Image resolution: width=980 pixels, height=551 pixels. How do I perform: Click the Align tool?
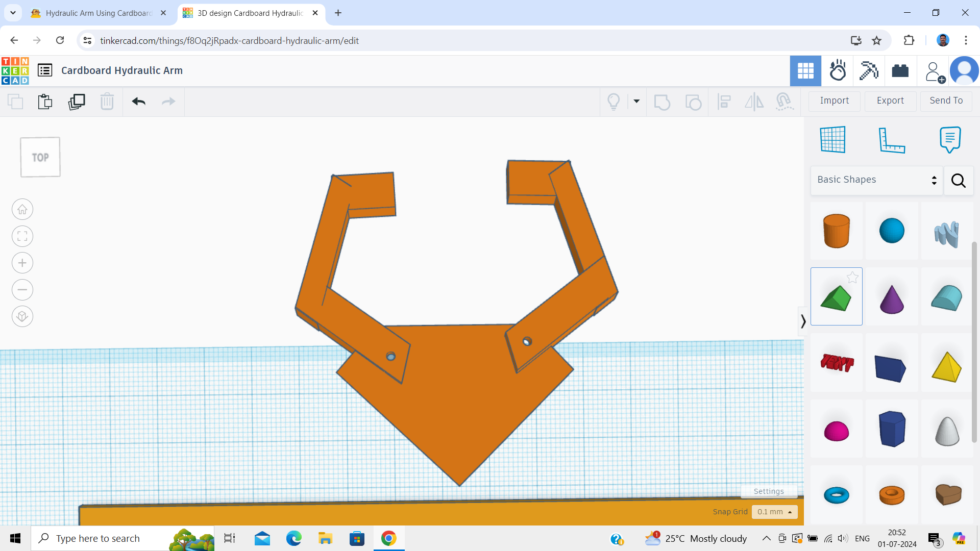(724, 102)
